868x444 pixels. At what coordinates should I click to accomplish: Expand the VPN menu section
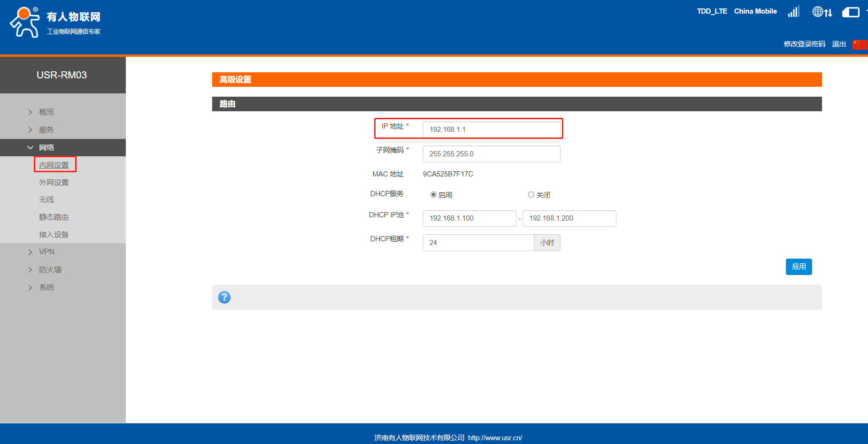click(x=46, y=252)
